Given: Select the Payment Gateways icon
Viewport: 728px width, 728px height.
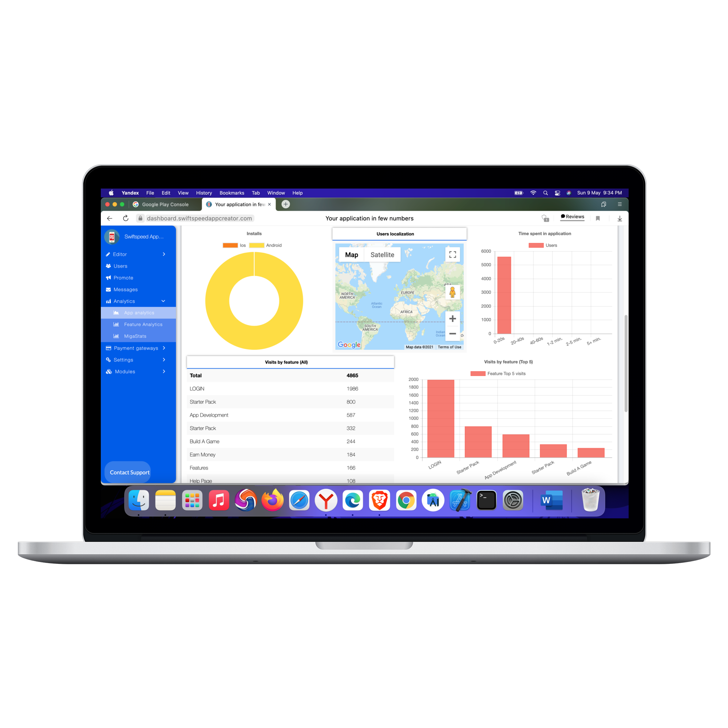Looking at the screenshot, I should [x=109, y=347].
